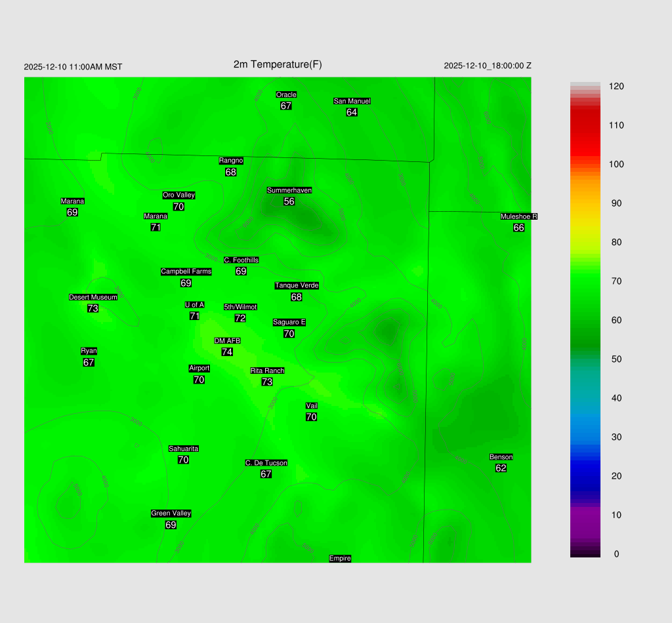Click the 56 degree reading under Summerhaven
The width and height of the screenshot is (672, 623).
click(x=289, y=201)
